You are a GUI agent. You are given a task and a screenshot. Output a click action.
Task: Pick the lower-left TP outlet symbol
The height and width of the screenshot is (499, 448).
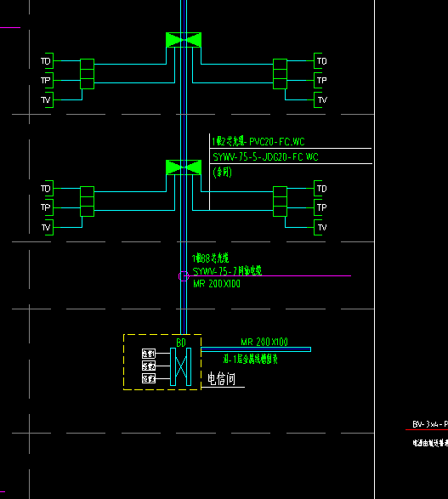(47, 207)
